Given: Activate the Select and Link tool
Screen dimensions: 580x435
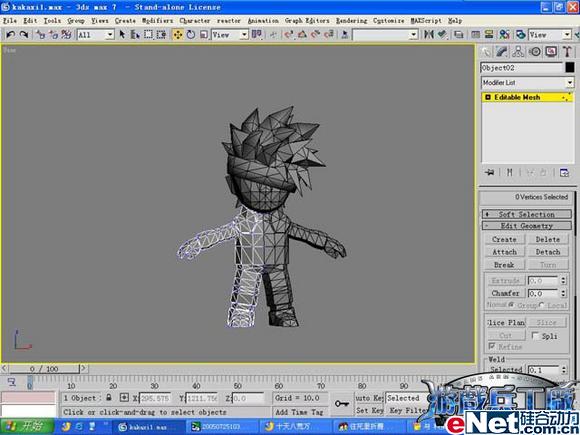Looking at the screenshot, I should (40, 35).
